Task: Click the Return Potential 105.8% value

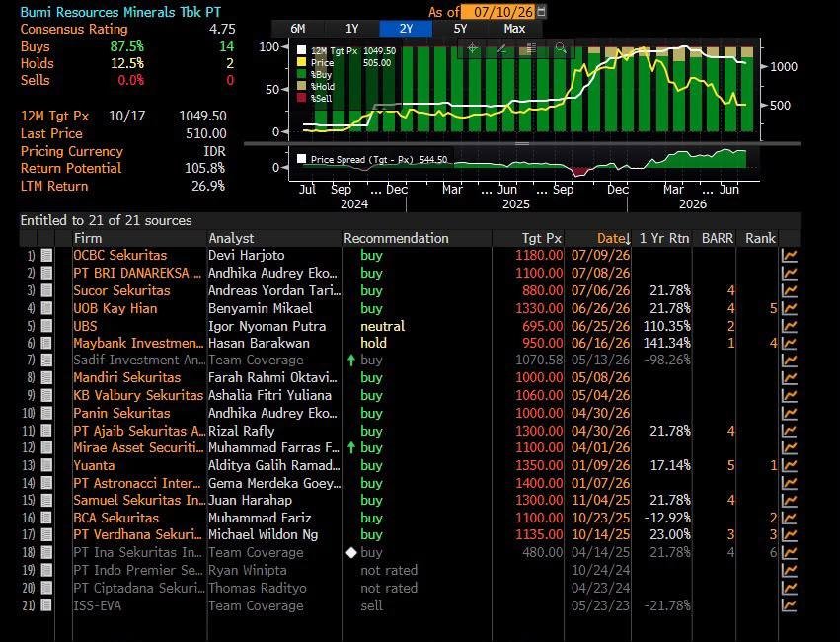Action: (x=204, y=168)
